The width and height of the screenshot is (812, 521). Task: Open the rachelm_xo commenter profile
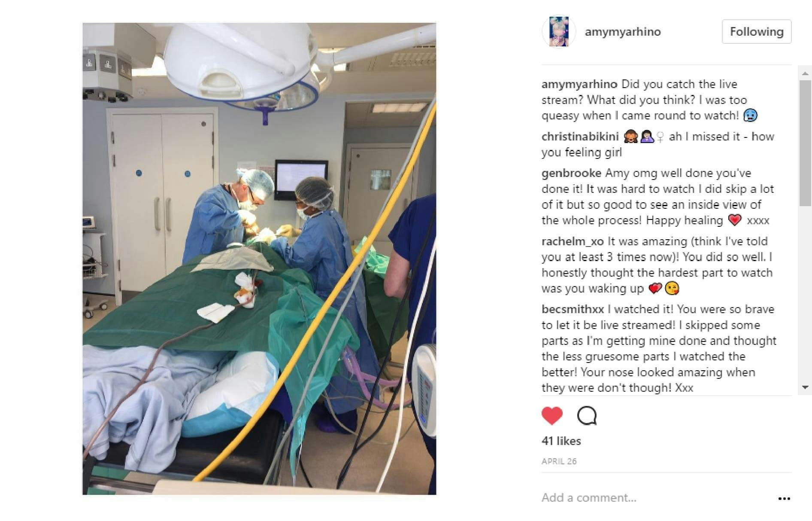point(573,241)
